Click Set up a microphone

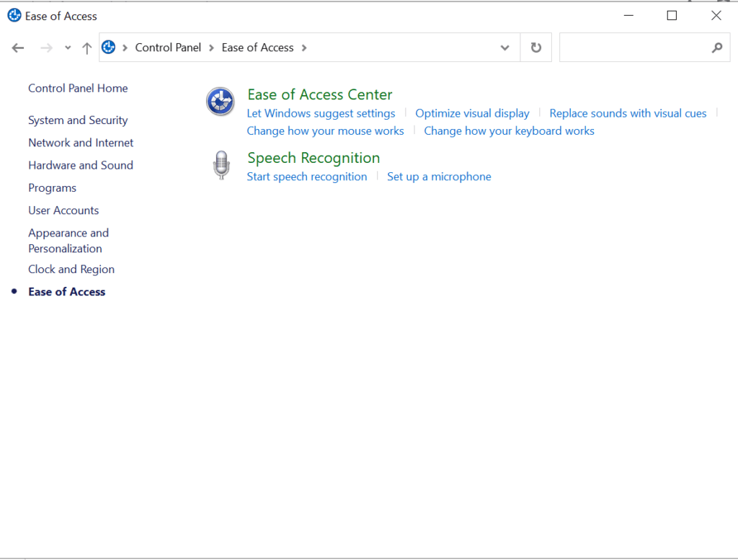439,177
